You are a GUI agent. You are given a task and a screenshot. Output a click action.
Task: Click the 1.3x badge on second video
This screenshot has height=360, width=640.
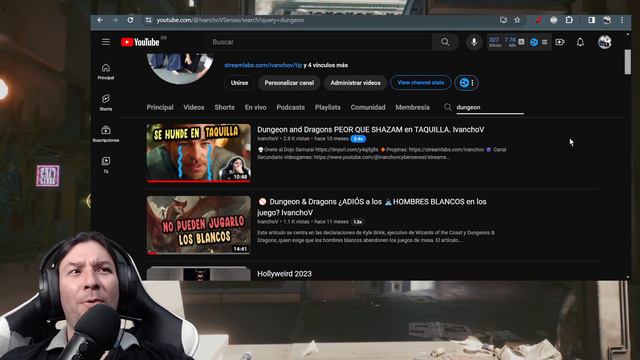tap(358, 222)
